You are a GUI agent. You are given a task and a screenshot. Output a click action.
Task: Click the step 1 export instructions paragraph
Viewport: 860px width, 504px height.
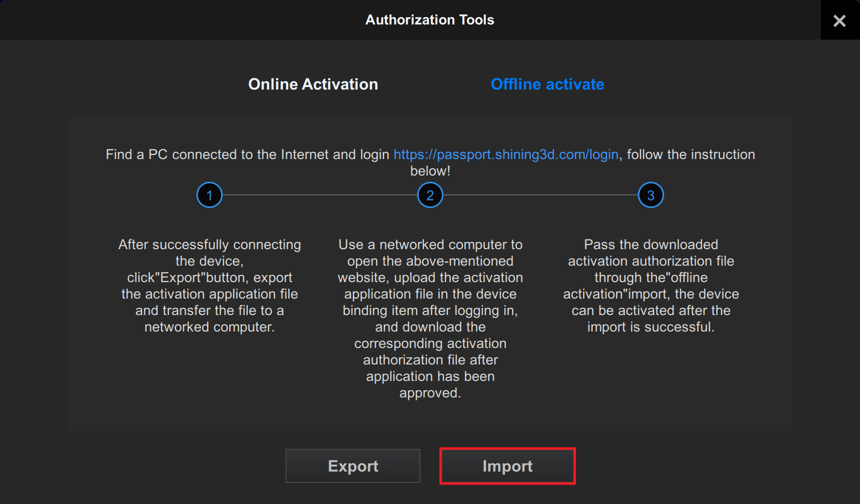(x=209, y=286)
